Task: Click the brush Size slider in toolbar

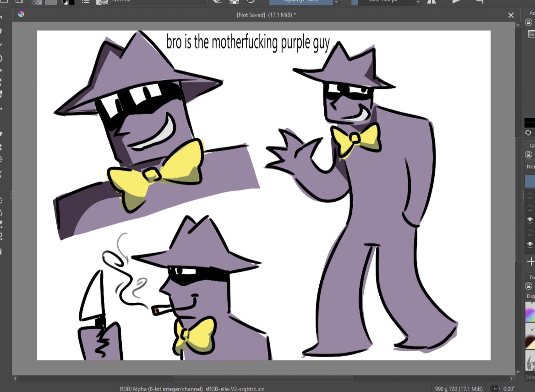Action: pos(383,2)
